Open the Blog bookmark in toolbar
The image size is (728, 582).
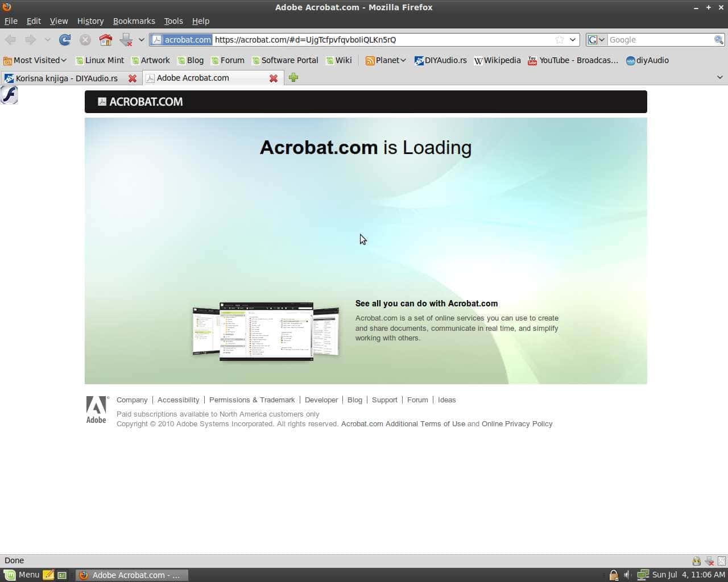point(190,60)
